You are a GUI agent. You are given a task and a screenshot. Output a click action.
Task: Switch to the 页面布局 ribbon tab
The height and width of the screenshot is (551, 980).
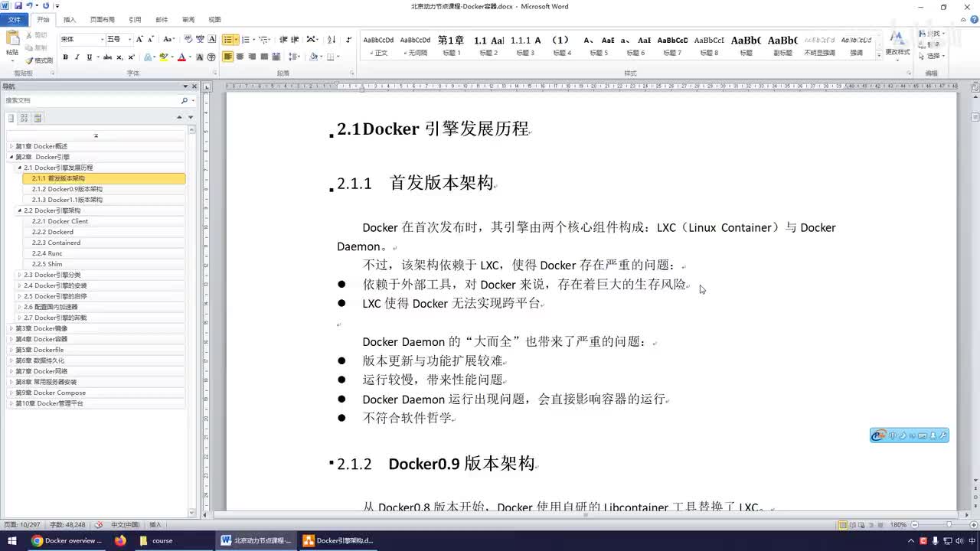pyautogui.click(x=103, y=20)
